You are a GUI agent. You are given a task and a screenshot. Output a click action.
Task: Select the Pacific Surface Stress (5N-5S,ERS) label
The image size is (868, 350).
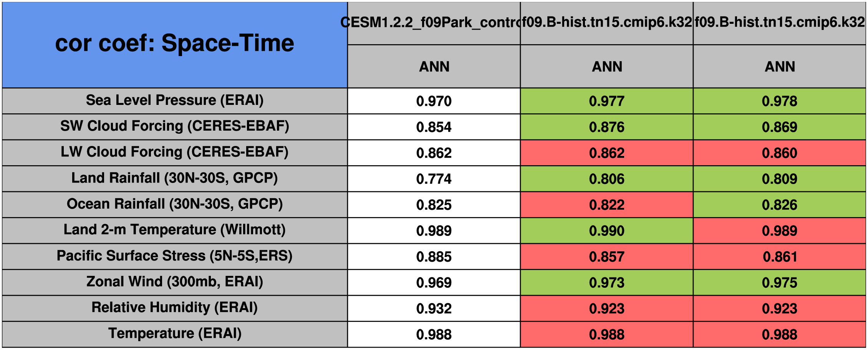(175, 256)
